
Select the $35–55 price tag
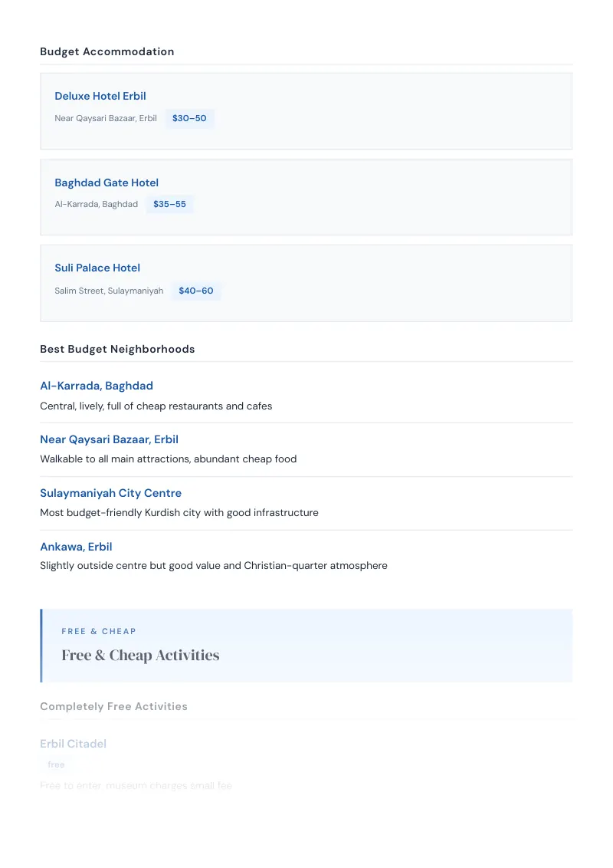coord(169,204)
